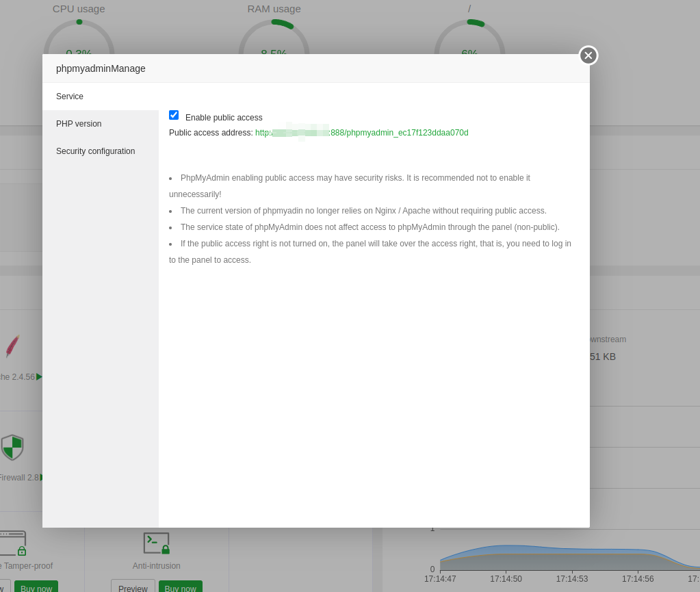
Task: Uncheck Enable public access checkbox
Action: (174, 115)
